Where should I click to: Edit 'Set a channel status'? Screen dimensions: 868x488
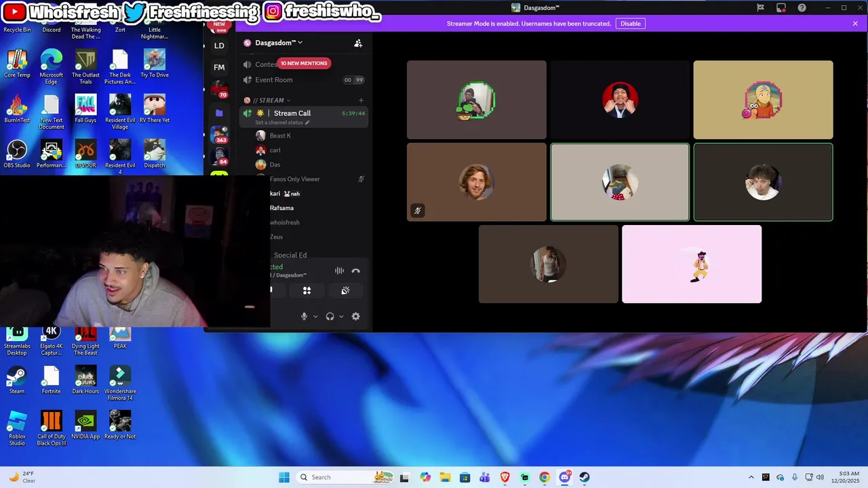pyautogui.click(x=282, y=123)
